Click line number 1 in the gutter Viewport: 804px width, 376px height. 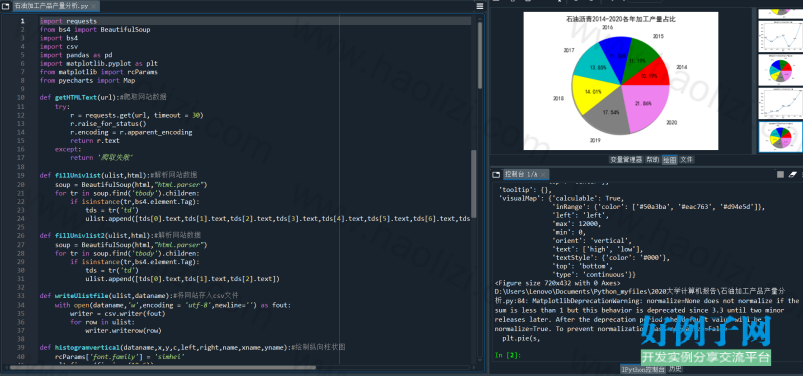(22, 21)
